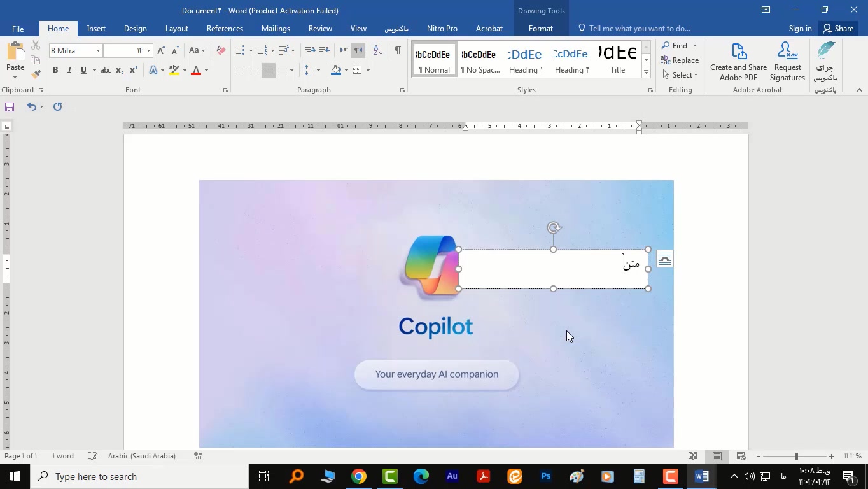
Task: Click Sign in
Action: click(800, 29)
